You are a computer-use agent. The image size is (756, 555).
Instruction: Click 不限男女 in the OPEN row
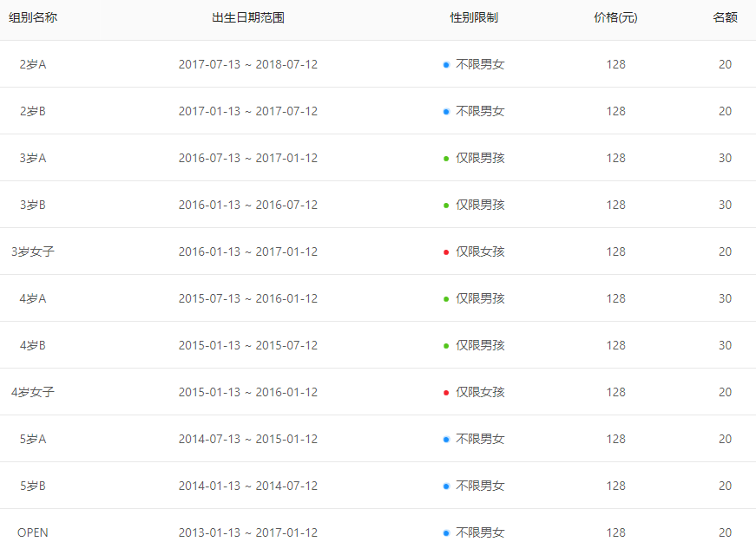tap(480, 532)
